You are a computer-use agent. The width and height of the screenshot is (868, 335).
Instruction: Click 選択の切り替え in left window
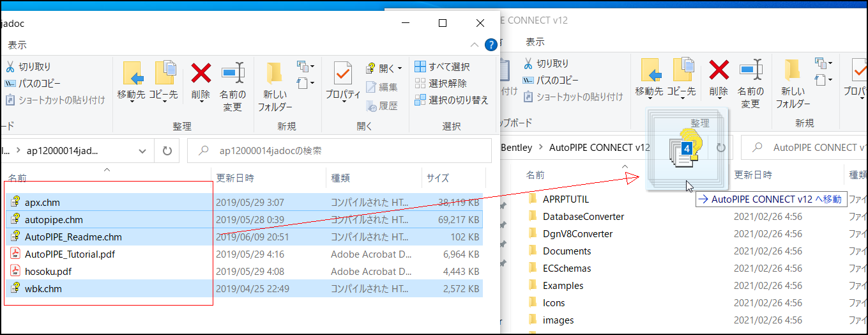tap(451, 100)
